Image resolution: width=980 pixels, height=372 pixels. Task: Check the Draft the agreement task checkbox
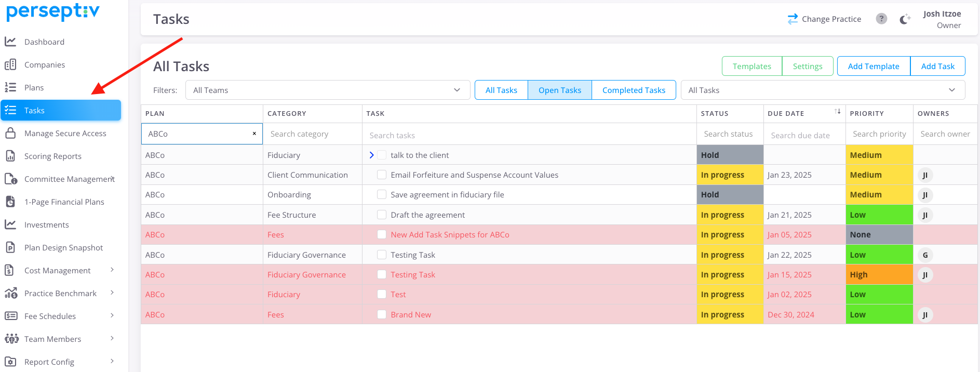click(x=382, y=215)
